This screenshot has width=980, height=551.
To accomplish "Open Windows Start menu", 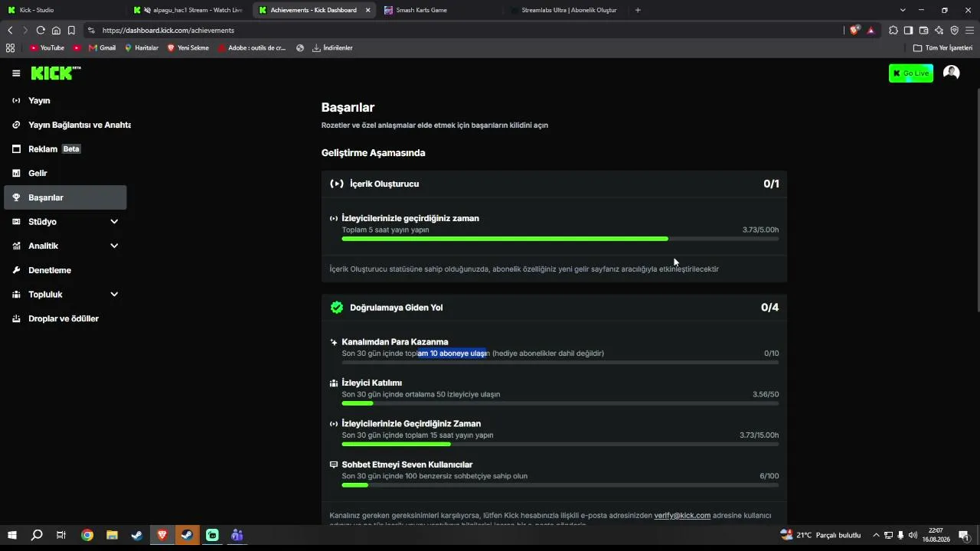I will coord(11,536).
